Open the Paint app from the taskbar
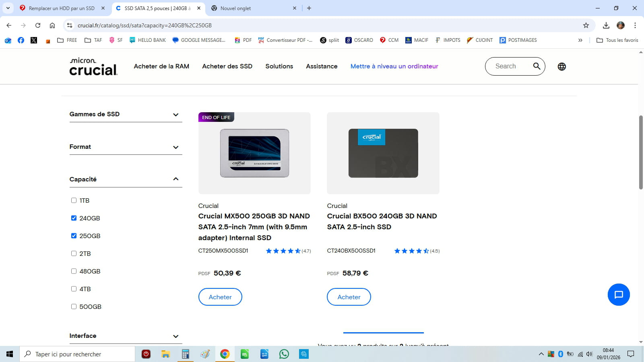 tap(205, 354)
